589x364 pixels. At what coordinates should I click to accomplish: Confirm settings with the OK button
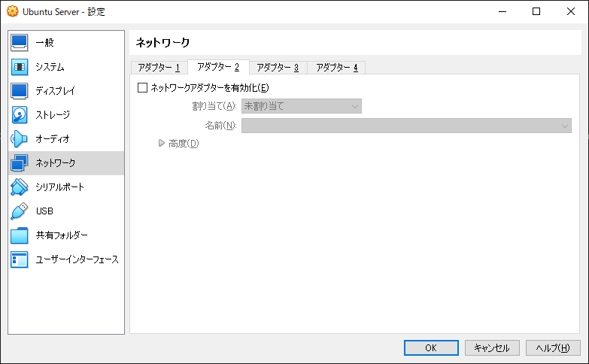[x=431, y=348]
